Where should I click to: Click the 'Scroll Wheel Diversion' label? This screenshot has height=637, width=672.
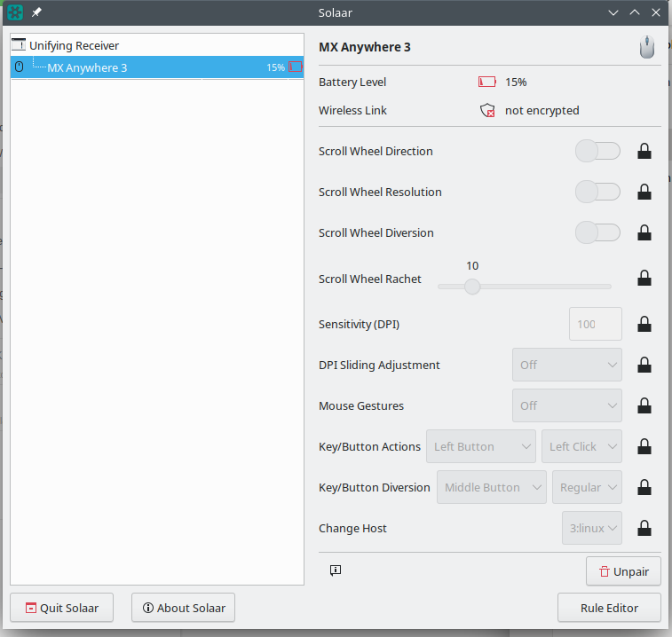tap(376, 232)
